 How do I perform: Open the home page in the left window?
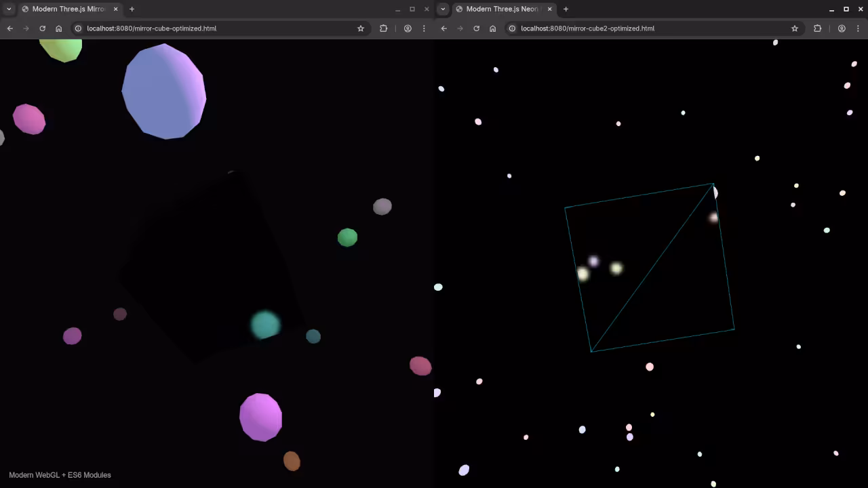58,28
